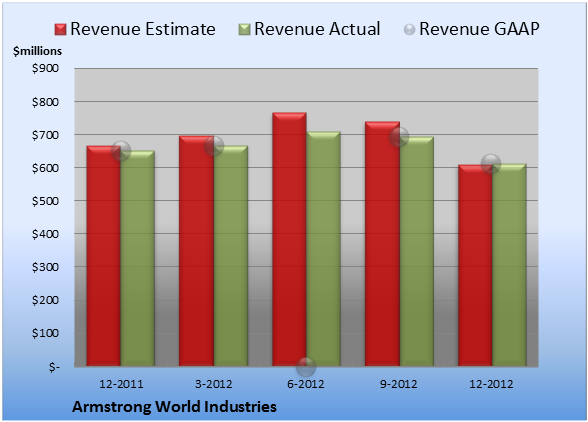Click the '$300' y-axis label
Image resolution: width=588 pixels, height=422 pixels.
click(x=45, y=267)
